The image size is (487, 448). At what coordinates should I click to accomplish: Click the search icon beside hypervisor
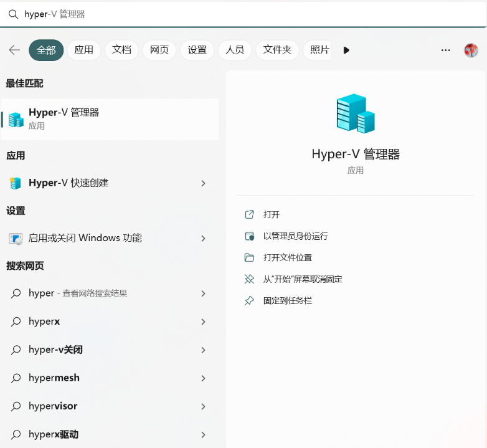click(x=16, y=406)
